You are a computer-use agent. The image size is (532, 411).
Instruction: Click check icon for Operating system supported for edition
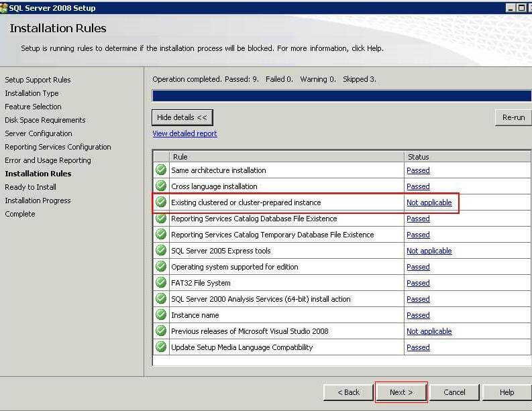[x=161, y=267]
